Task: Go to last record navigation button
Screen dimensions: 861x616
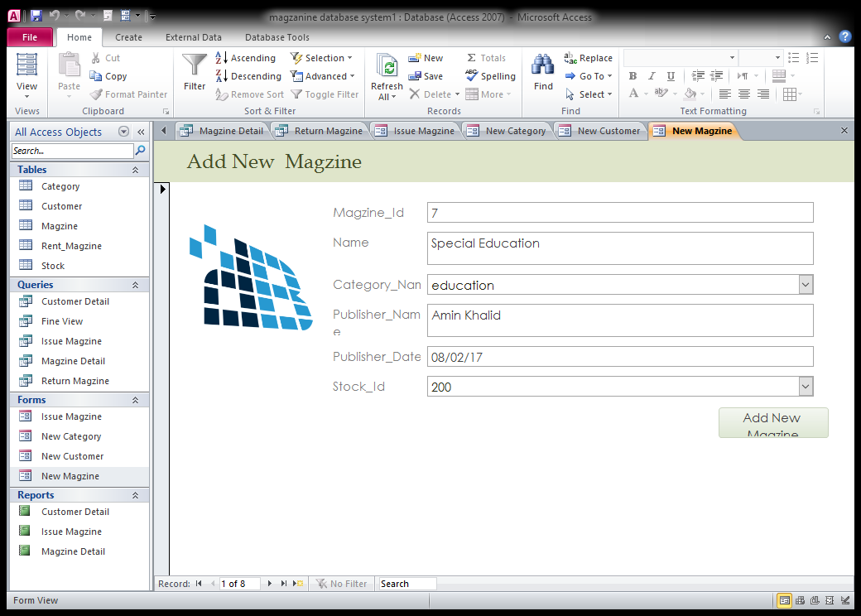Action: 284,584
